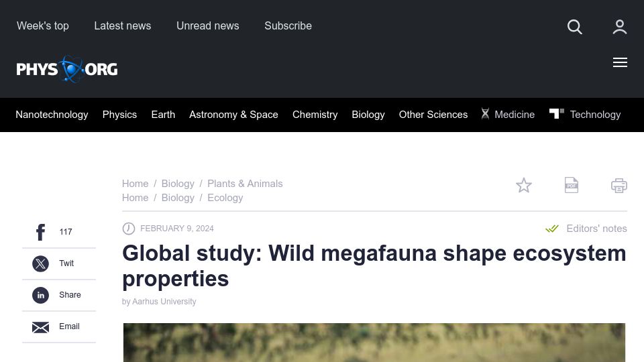Share on Facebook icon
Image resolution: width=644 pixels, height=362 pixels.
pyautogui.click(x=40, y=232)
